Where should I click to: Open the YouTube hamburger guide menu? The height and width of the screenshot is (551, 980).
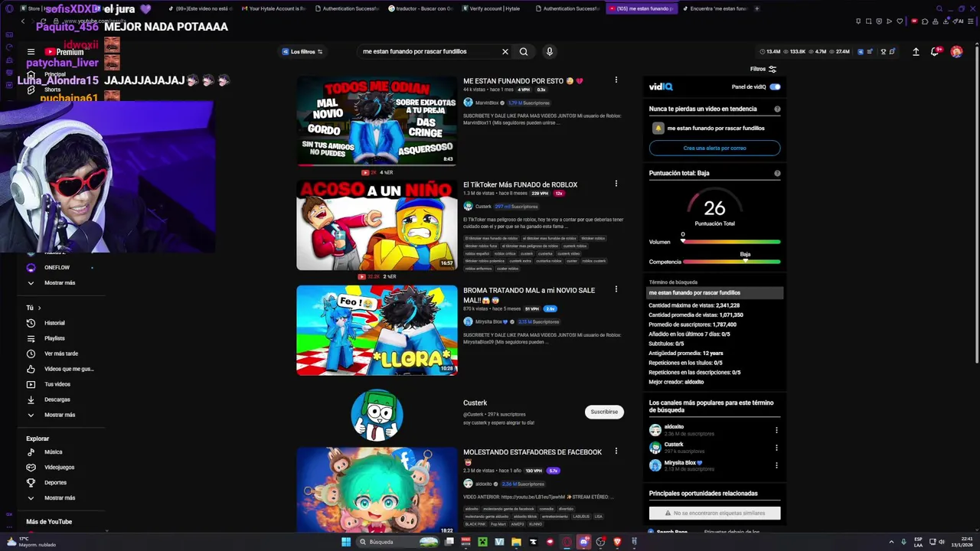click(31, 52)
